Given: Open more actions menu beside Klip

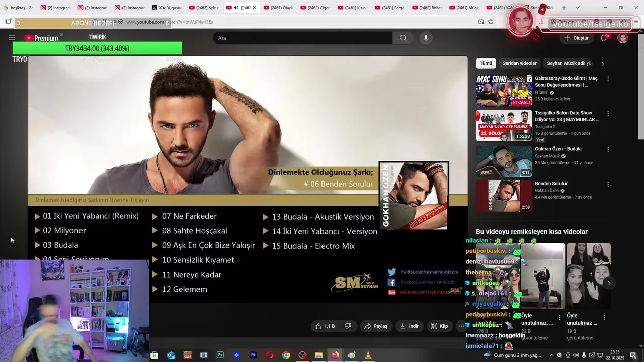Looking at the screenshot, I should [461, 326].
